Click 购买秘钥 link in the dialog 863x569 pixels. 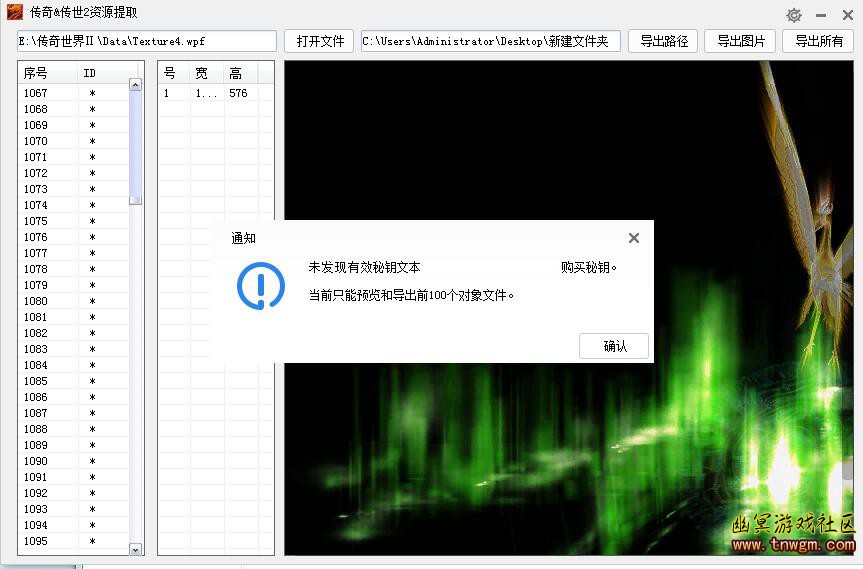(x=588, y=267)
